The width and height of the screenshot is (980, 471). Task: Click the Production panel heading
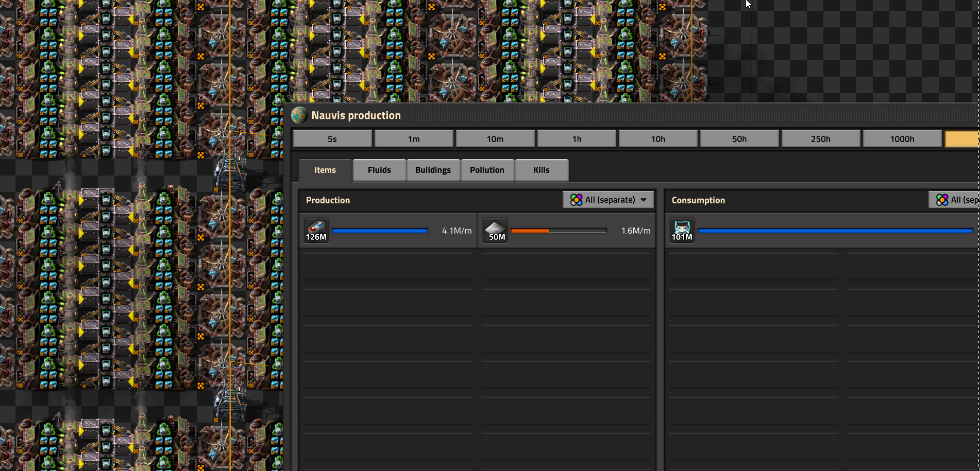(328, 200)
